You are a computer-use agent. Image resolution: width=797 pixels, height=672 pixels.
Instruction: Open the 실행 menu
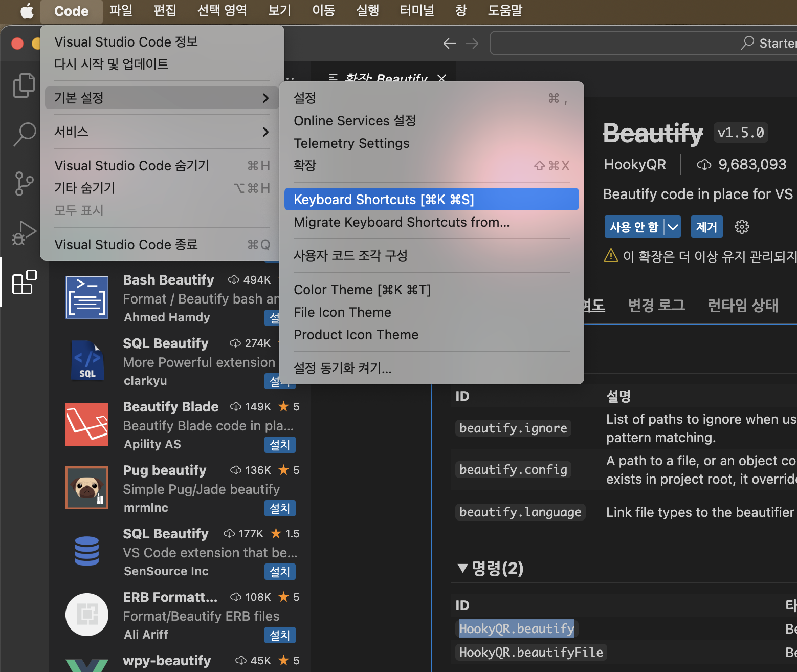click(x=368, y=11)
